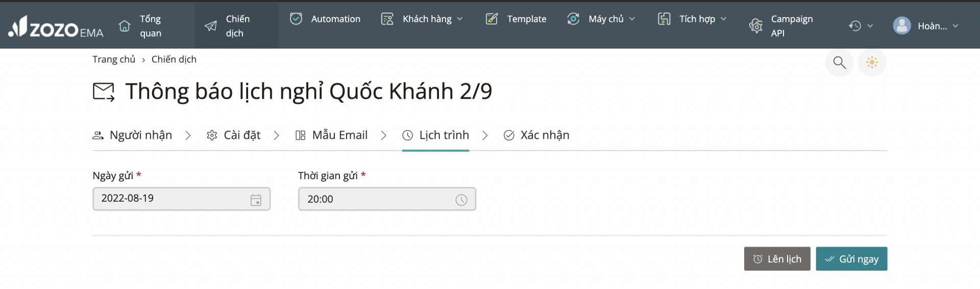
Task: Go to the Xác nhận step
Action: click(x=536, y=135)
